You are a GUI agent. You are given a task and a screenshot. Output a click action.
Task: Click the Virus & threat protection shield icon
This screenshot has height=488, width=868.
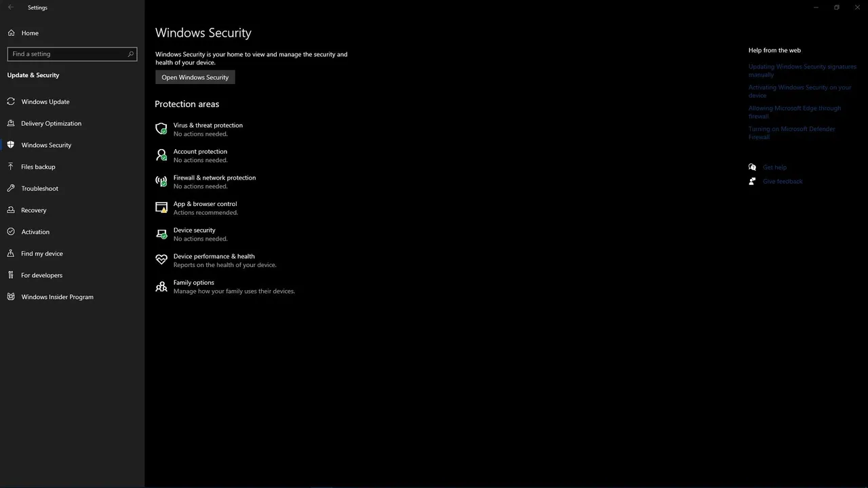coord(161,129)
